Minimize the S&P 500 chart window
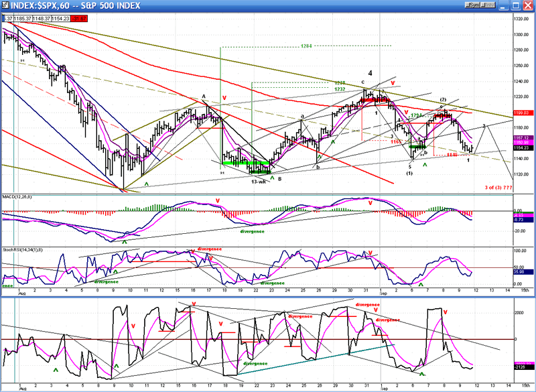This screenshot has width=536, height=392. (504, 5)
